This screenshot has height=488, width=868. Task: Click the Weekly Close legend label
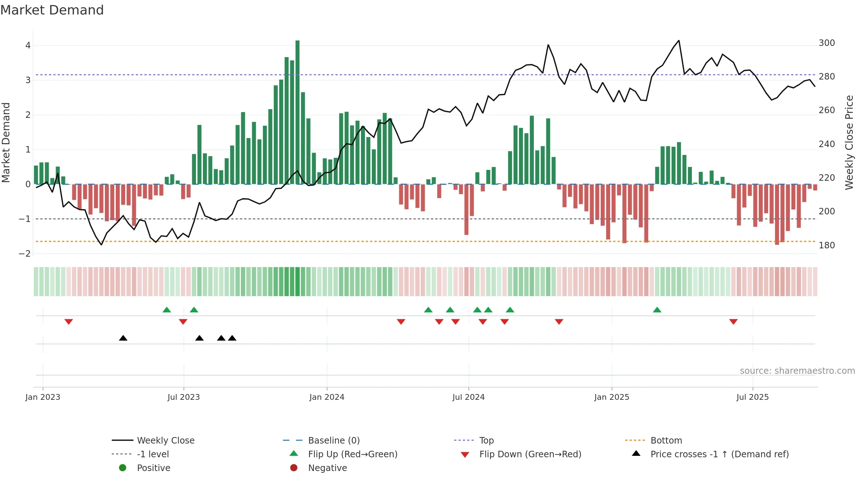click(x=166, y=440)
